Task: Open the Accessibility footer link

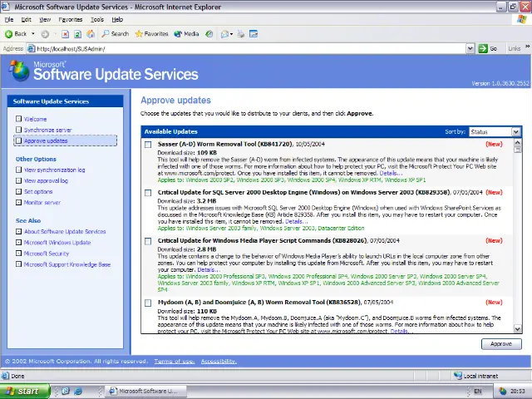Action: tap(219, 362)
